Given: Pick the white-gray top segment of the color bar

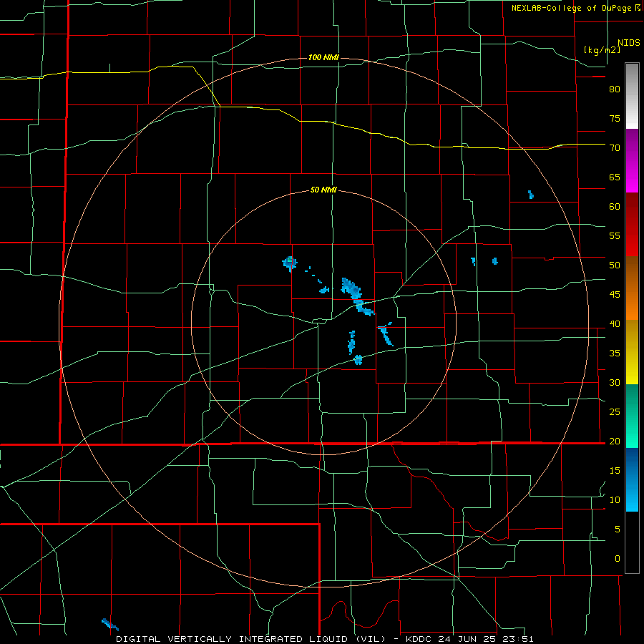Looking at the screenshot, I should (632, 96).
